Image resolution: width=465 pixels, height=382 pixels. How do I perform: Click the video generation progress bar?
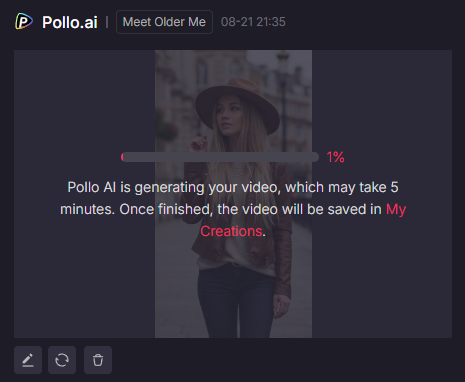point(220,157)
